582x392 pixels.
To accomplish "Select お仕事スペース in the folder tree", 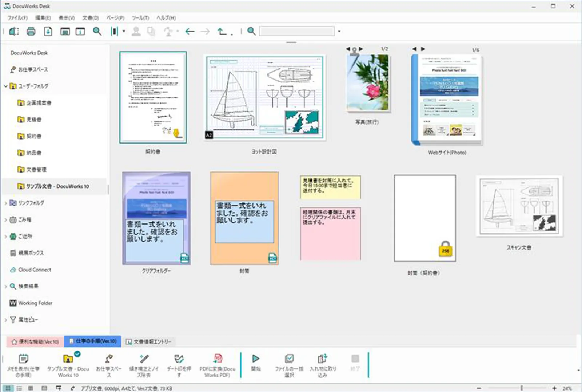I will pos(29,69).
